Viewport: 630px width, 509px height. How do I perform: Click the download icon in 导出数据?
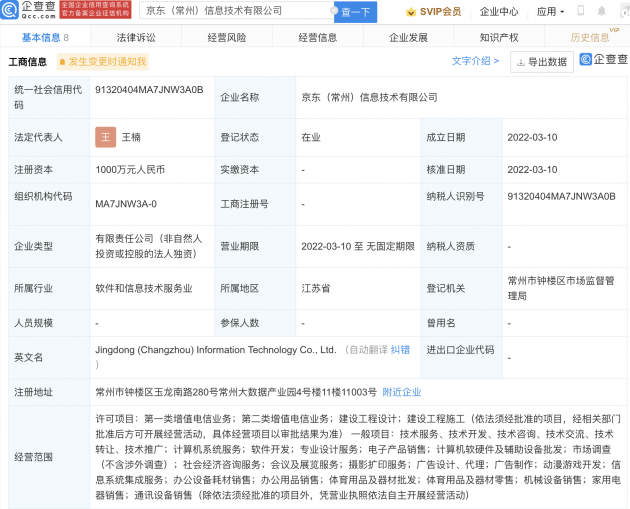pos(521,62)
